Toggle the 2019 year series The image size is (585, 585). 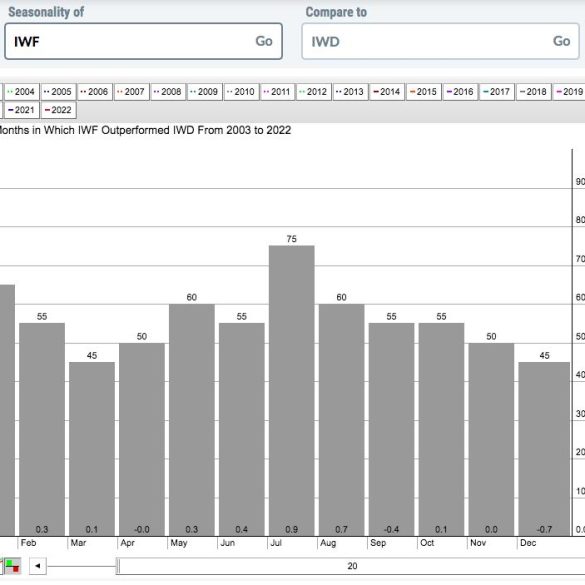[x=569, y=92]
